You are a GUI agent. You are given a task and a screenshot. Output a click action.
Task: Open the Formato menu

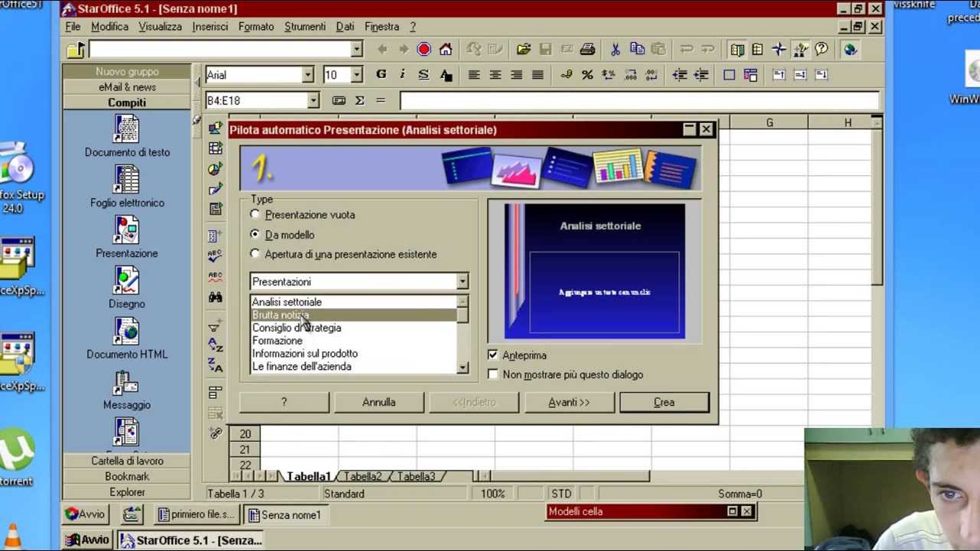pyautogui.click(x=256, y=27)
